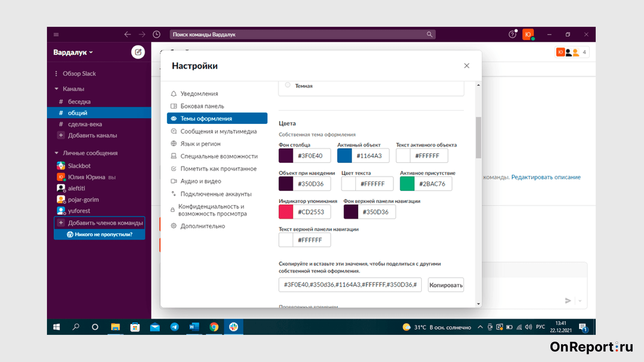644x362 pixels.
Task: Open Word from the taskbar
Action: [x=194, y=327]
